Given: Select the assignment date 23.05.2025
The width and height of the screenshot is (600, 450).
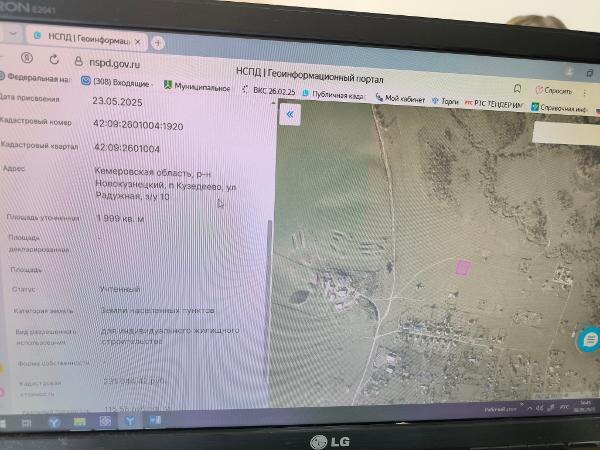Looking at the screenshot, I should coord(117,101).
